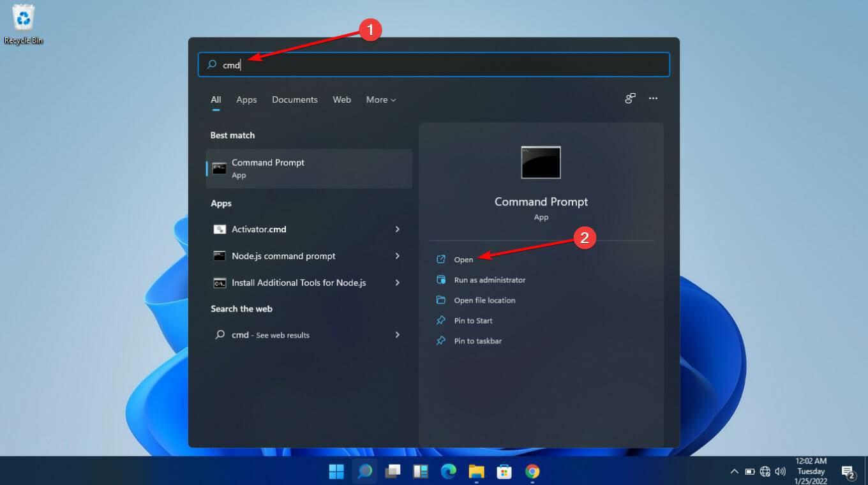Click the Task View taskbar icon

(393, 472)
